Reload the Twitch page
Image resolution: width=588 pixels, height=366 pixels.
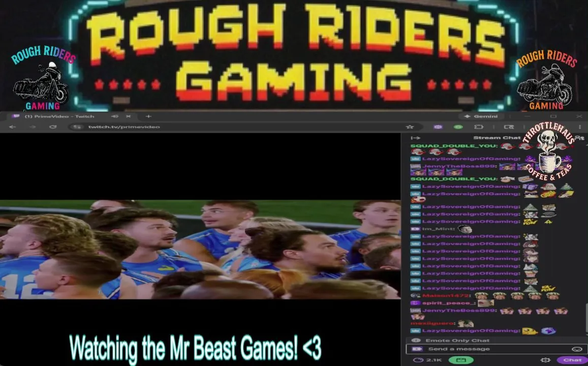(53, 127)
